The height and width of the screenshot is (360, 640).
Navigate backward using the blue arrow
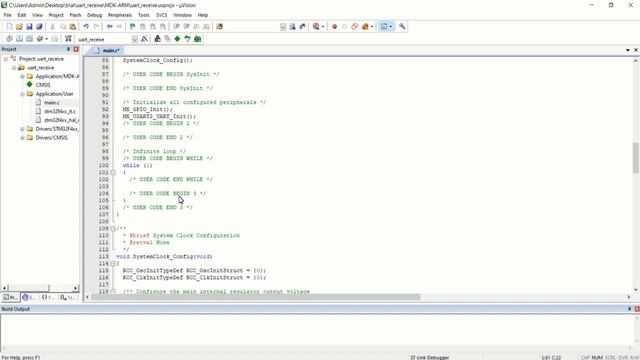click(109, 27)
